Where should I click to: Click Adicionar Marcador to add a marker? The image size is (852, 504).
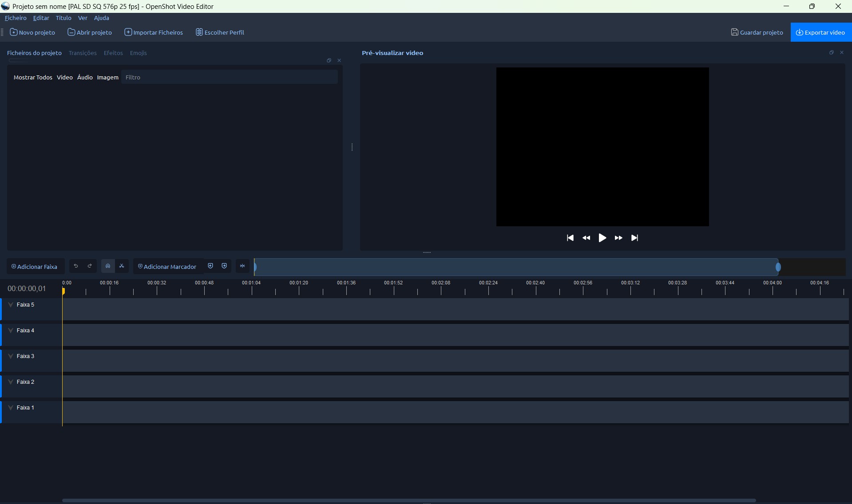pyautogui.click(x=167, y=267)
